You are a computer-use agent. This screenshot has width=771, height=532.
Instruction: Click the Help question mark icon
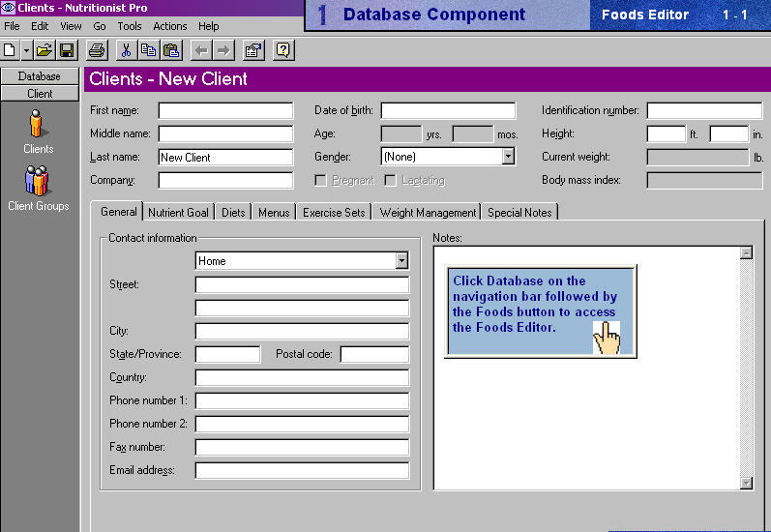pyautogui.click(x=283, y=50)
